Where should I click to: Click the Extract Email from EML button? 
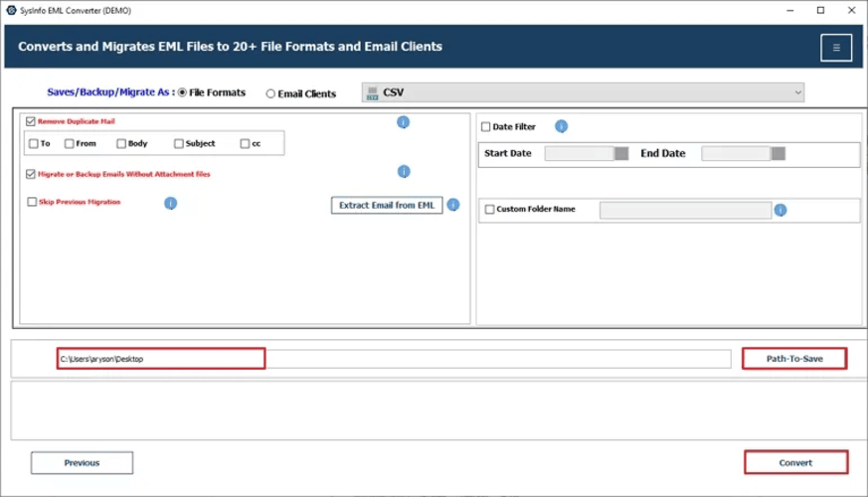pyautogui.click(x=387, y=205)
